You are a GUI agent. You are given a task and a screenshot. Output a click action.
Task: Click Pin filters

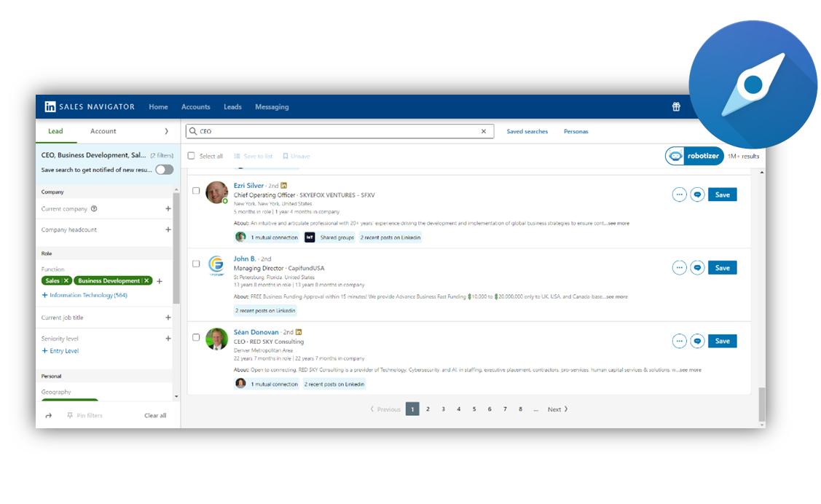[x=85, y=416]
